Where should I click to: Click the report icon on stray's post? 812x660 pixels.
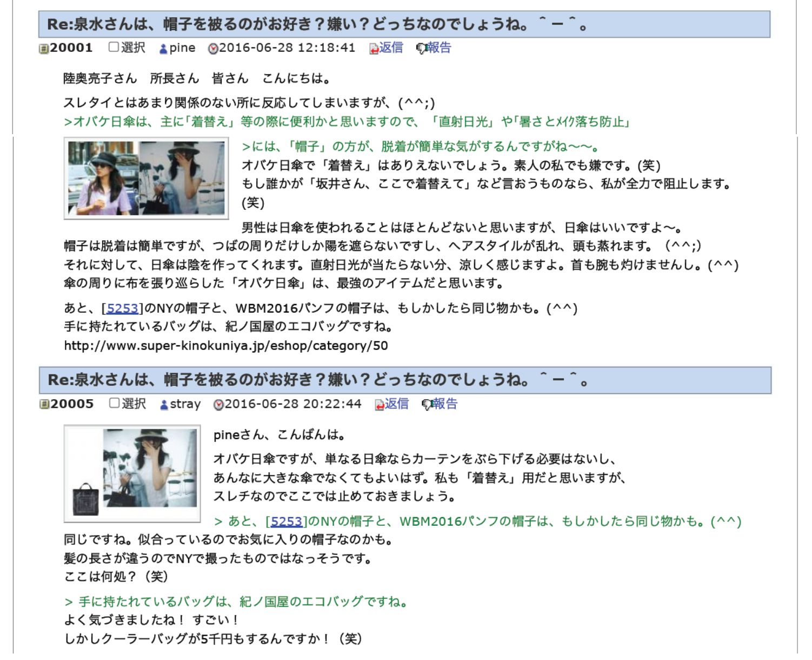click(427, 405)
